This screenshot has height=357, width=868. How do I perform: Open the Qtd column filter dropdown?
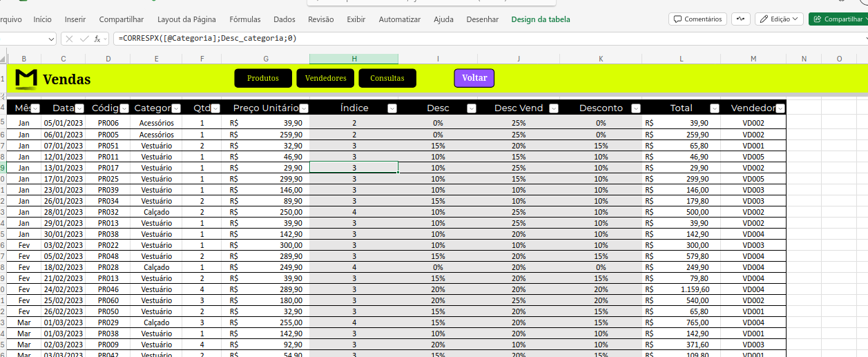tap(215, 108)
